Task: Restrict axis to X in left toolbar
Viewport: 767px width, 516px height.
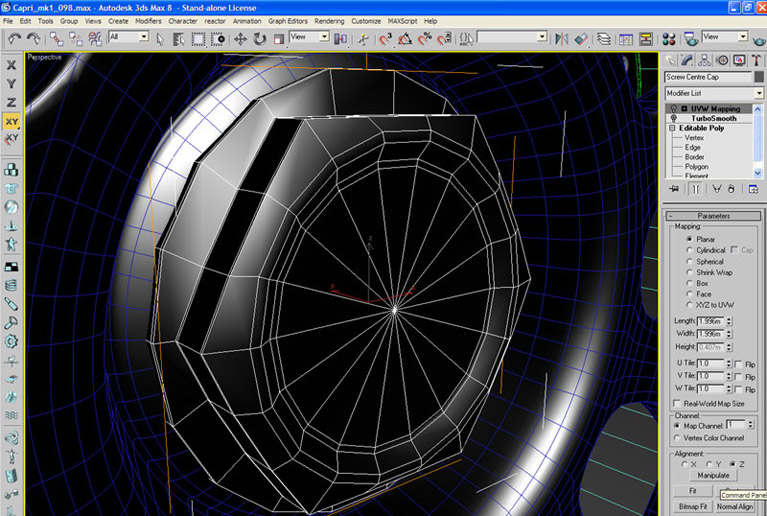Action: click(11, 65)
